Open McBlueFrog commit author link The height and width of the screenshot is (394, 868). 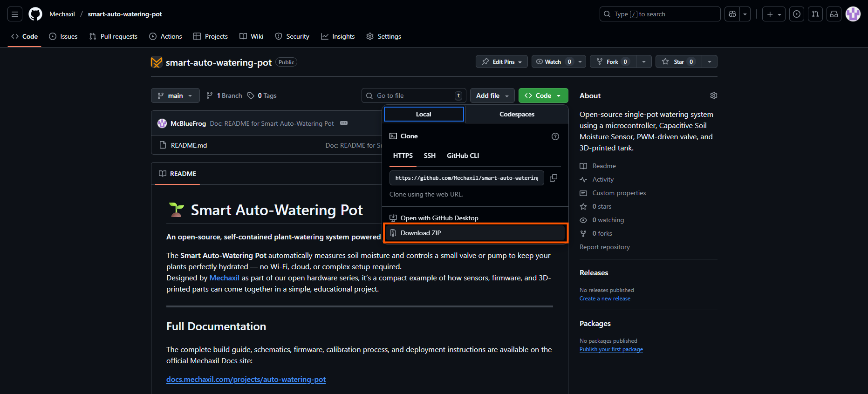188,123
